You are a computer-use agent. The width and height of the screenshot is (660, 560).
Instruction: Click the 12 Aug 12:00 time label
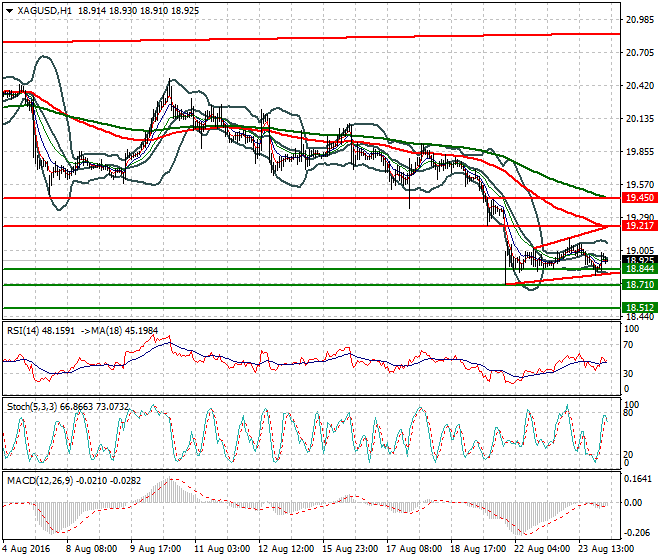287,549
